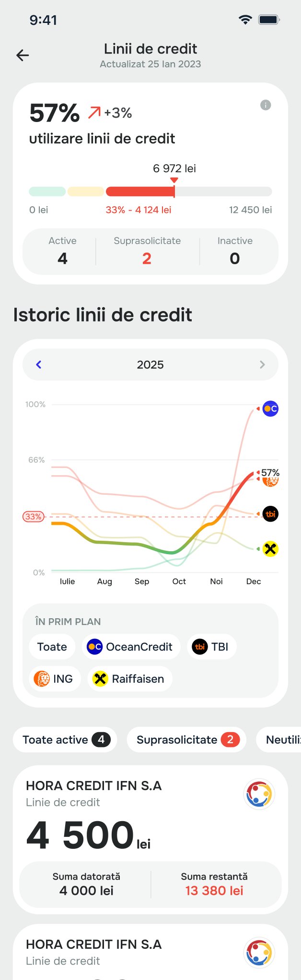Screen dimensions: 301x980
Task: Click the red credit utilization bar segment
Action: (140, 191)
